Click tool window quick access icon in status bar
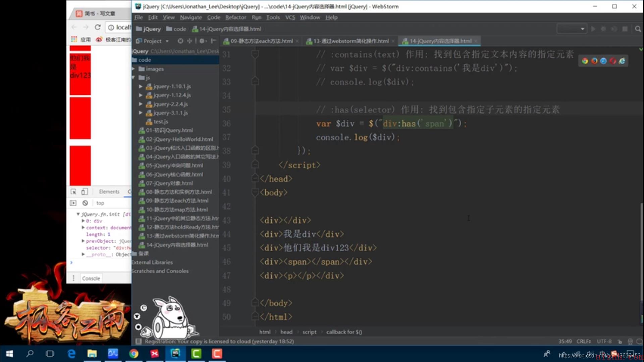 tap(138, 341)
